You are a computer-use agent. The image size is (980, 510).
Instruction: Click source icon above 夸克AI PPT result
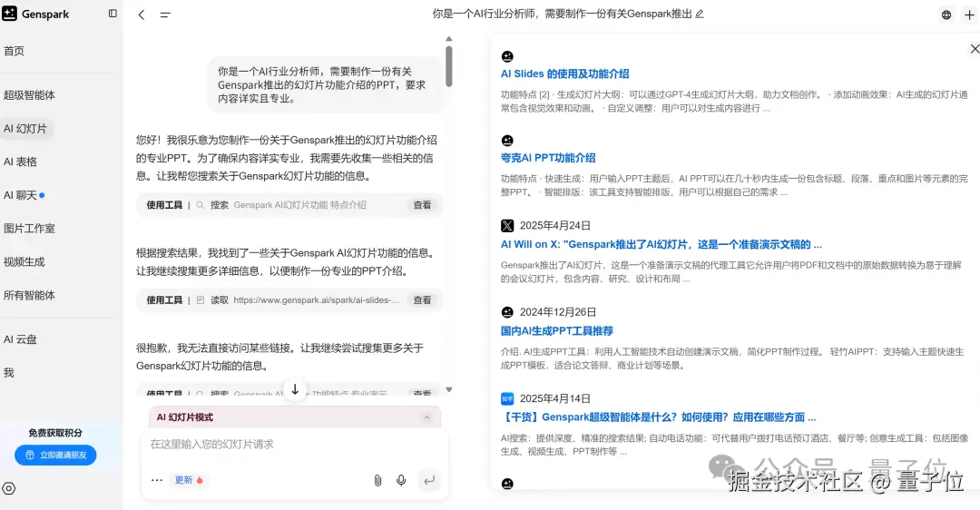click(x=507, y=141)
